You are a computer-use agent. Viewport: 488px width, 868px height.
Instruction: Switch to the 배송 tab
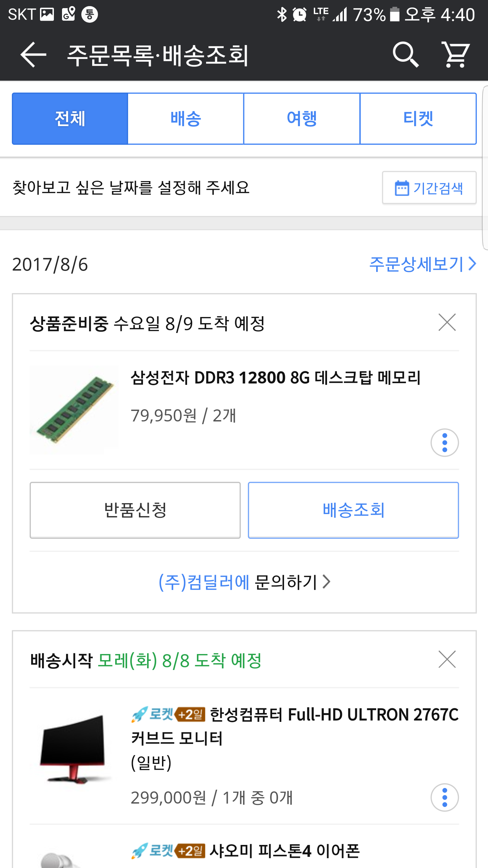[x=186, y=119]
